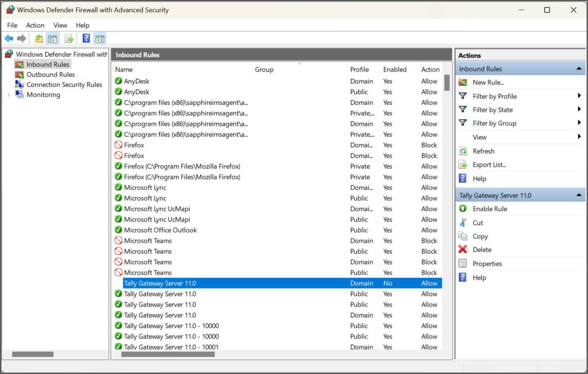Click Delete in the Actions pane
The image size is (588, 374).
[482, 249]
